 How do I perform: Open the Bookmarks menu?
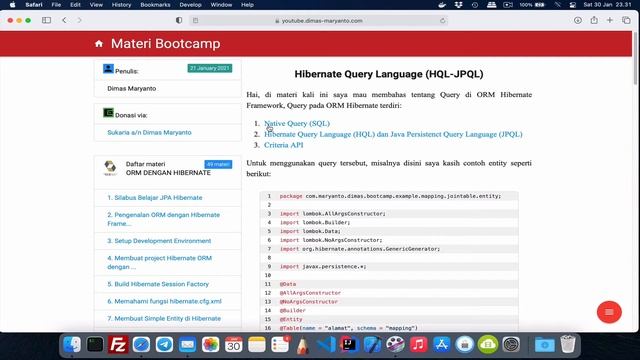pyautogui.click(x=155, y=5)
